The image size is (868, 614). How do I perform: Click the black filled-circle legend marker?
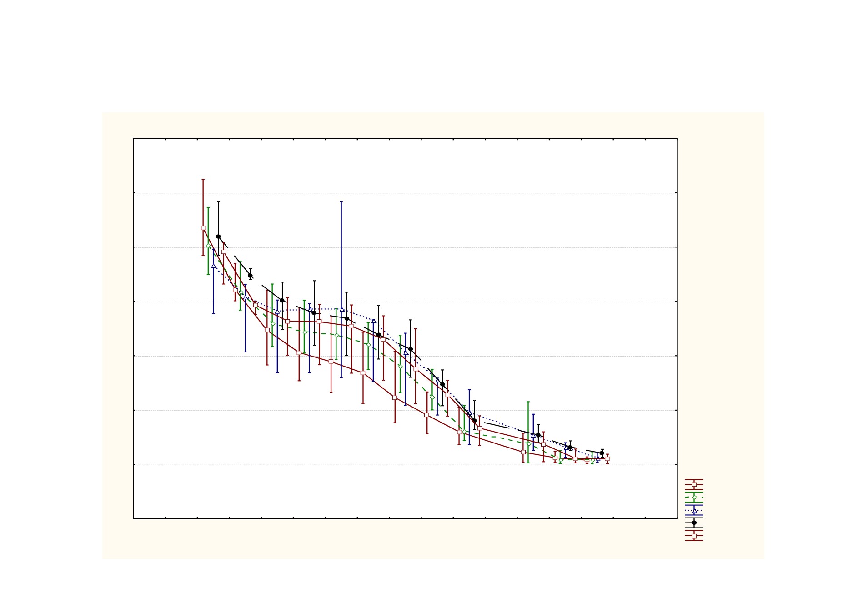(x=694, y=523)
